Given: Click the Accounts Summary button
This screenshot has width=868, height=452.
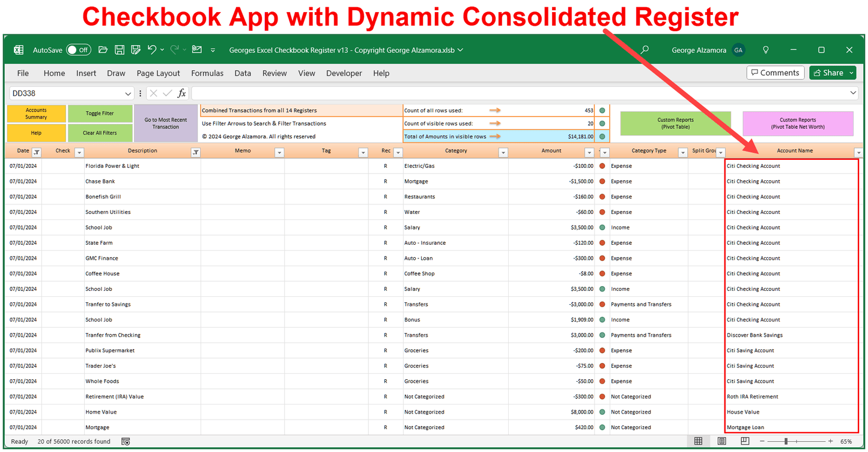Looking at the screenshot, I should (x=36, y=114).
